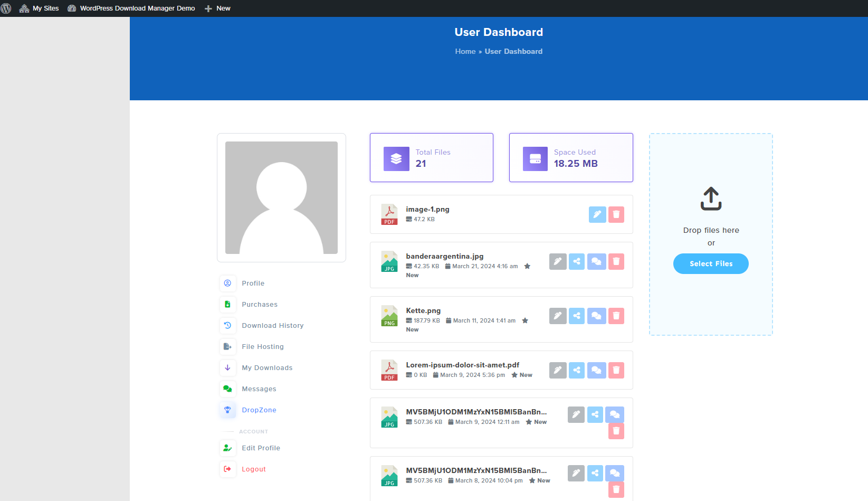Open comments for the March 9 MV5BMjU1ODM file
Screen dimensions: 868x501
pyautogui.click(x=615, y=414)
